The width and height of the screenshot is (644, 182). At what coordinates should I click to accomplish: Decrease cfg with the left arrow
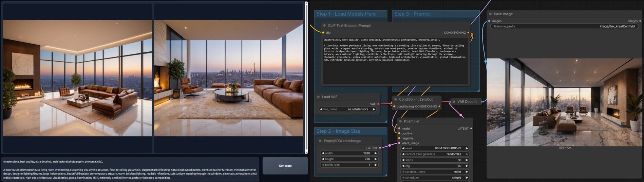click(x=403, y=166)
